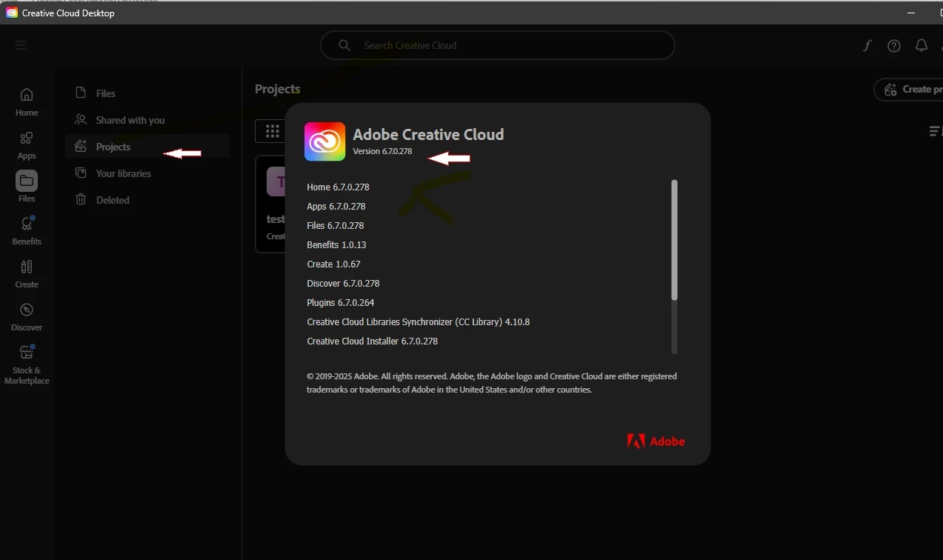Click the About dialog scrollbar
Viewport: 943px width, 560px height.
coord(674,239)
